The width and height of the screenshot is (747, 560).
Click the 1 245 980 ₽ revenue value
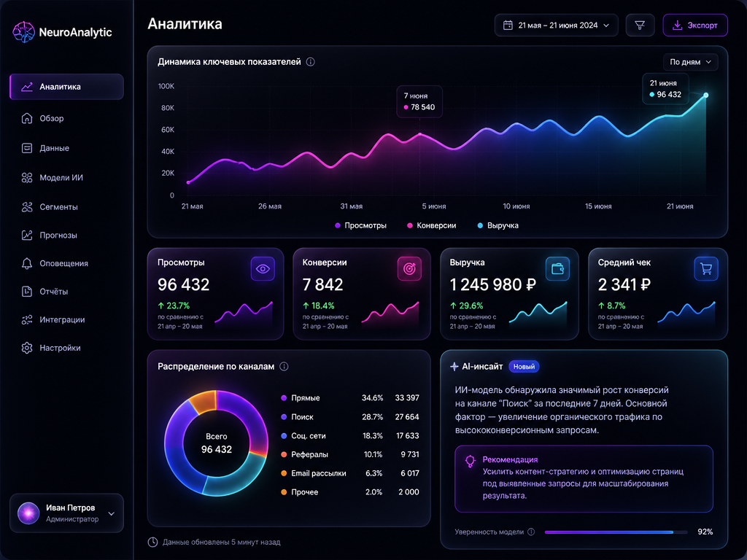pyautogui.click(x=493, y=285)
